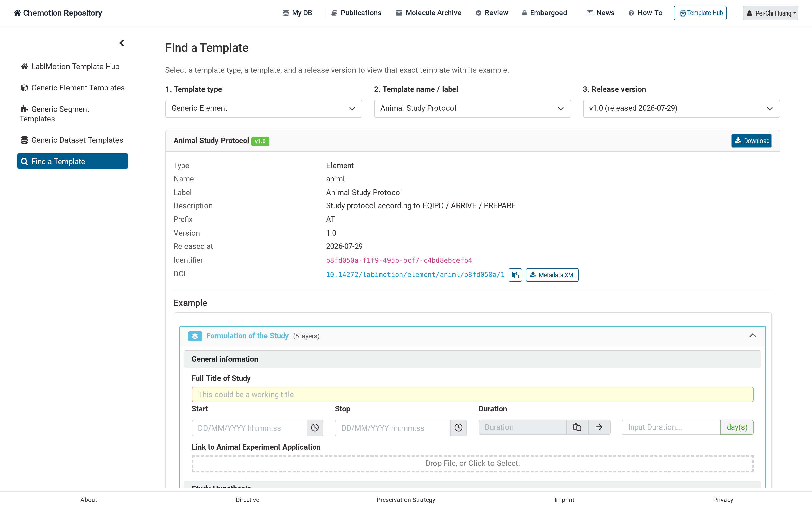812x508 pixels.
Task: Download the Animal Study Protocol template
Action: click(752, 141)
